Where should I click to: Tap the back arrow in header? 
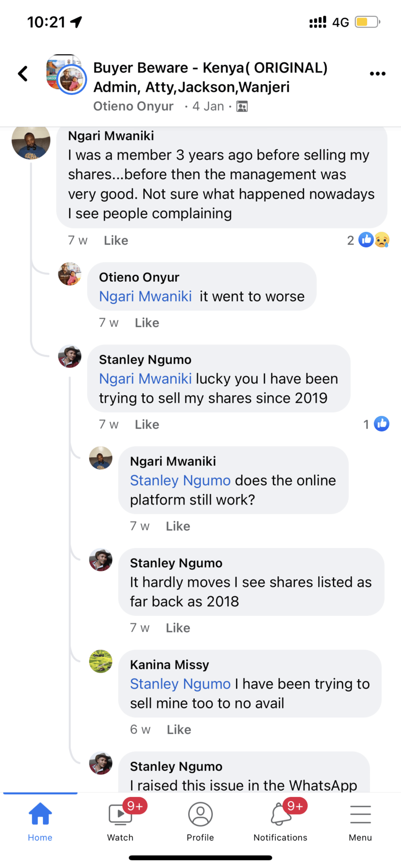[23, 74]
